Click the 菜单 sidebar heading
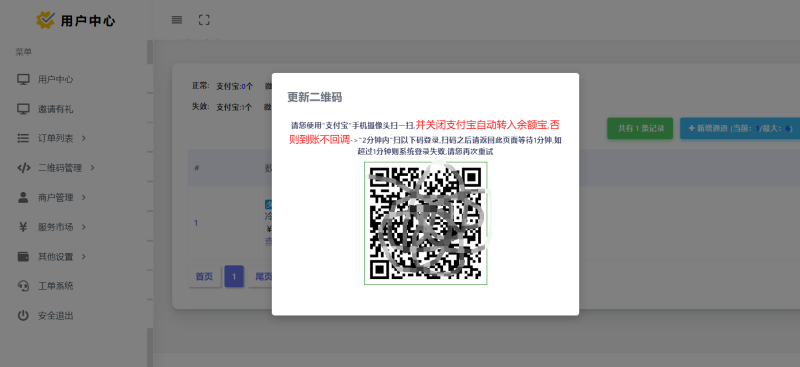 [x=23, y=52]
